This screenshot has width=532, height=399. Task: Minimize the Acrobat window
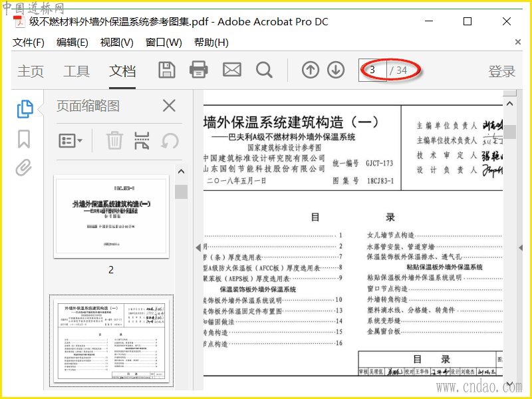[x=429, y=21]
